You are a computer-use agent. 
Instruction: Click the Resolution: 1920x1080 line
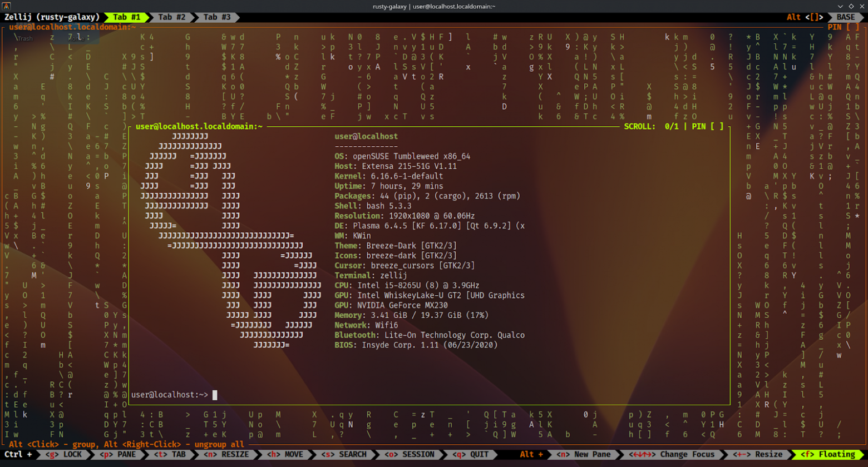coord(405,216)
